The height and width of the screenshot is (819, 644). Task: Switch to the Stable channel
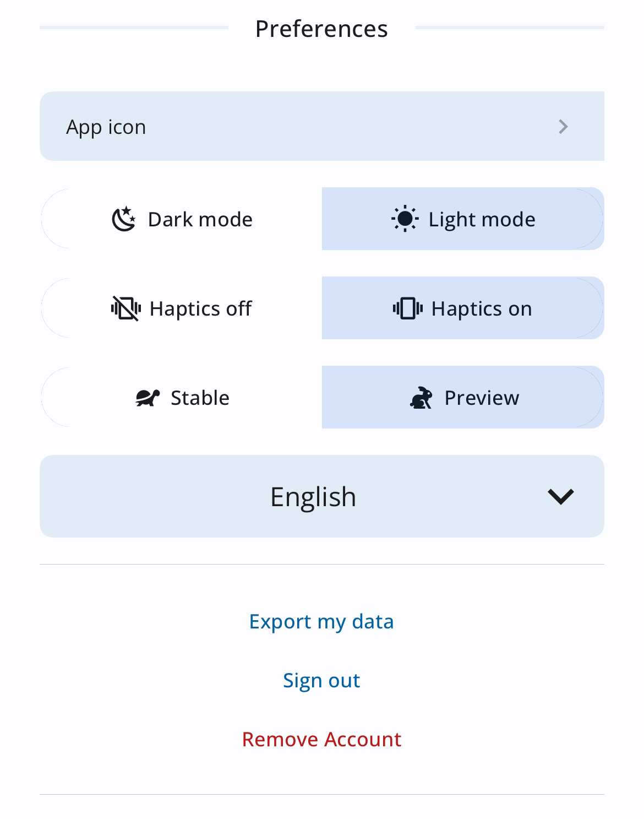pyautogui.click(x=181, y=397)
